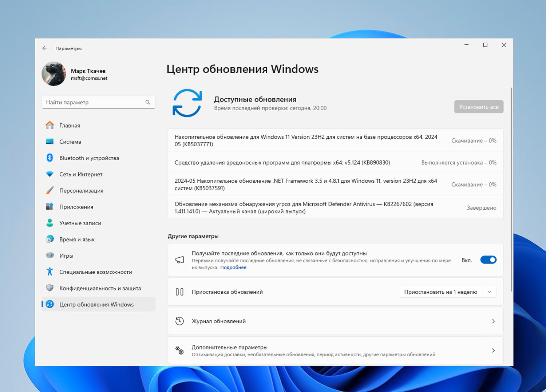Viewport: 546px width, 392px height.
Task: Open Персонализация section label
Action: tap(81, 191)
